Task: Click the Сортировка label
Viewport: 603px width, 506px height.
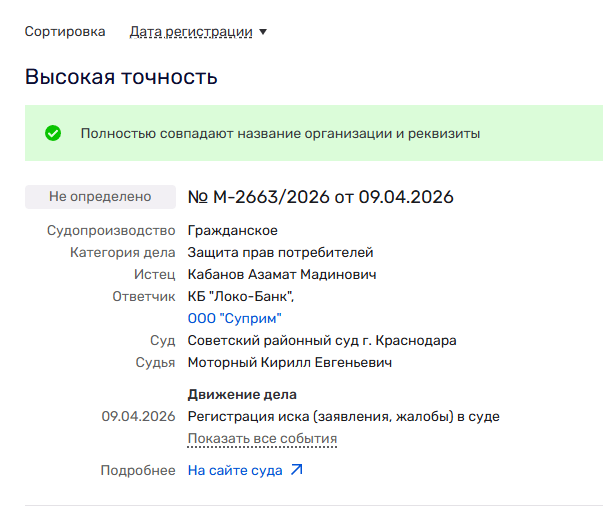Action: (x=65, y=32)
